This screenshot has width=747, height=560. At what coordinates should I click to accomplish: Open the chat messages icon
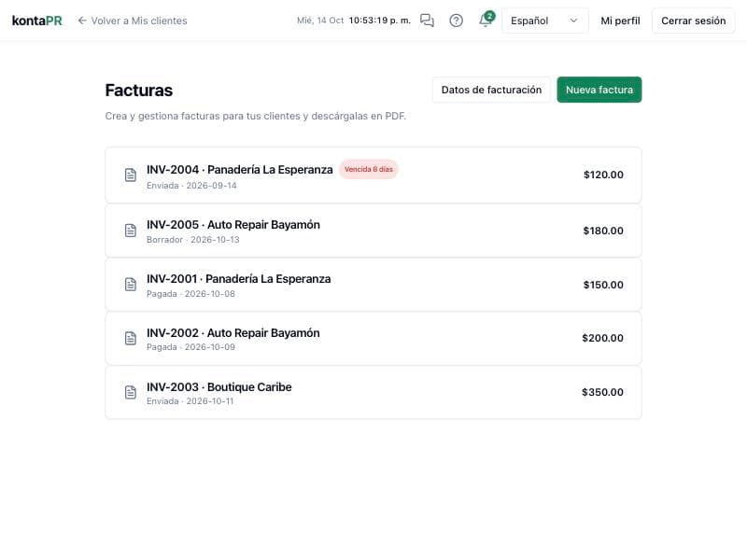point(427,21)
